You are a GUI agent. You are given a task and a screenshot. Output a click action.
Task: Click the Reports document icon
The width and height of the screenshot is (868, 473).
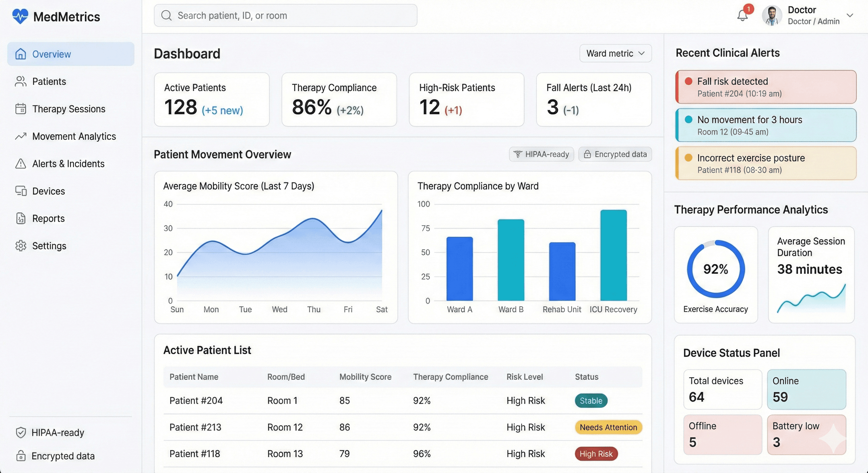point(21,219)
